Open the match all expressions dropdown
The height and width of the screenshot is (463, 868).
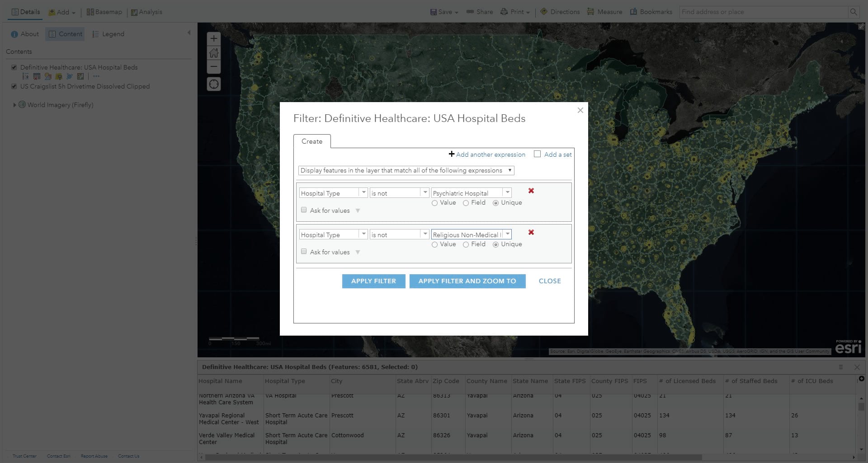click(x=406, y=171)
